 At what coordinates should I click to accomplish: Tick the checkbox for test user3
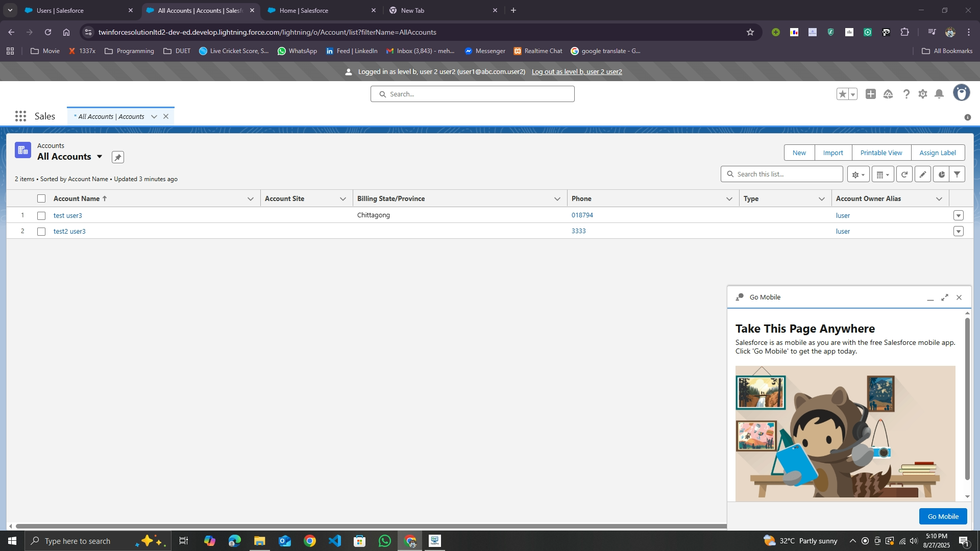[41, 216]
